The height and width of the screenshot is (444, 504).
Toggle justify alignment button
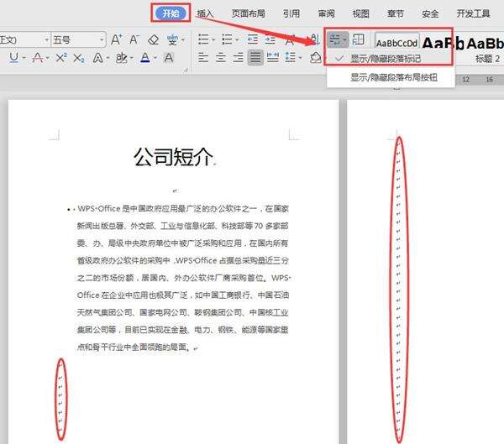(x=255, y=57)
